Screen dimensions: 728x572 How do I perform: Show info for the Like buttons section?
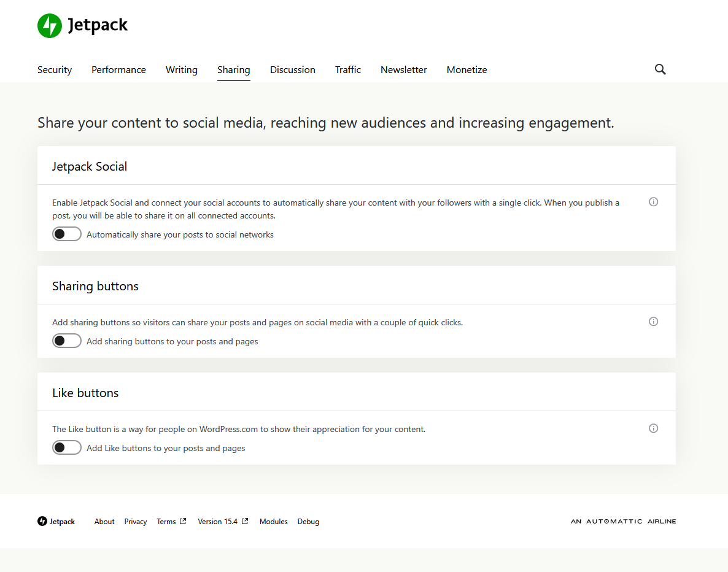pos(653,428)
